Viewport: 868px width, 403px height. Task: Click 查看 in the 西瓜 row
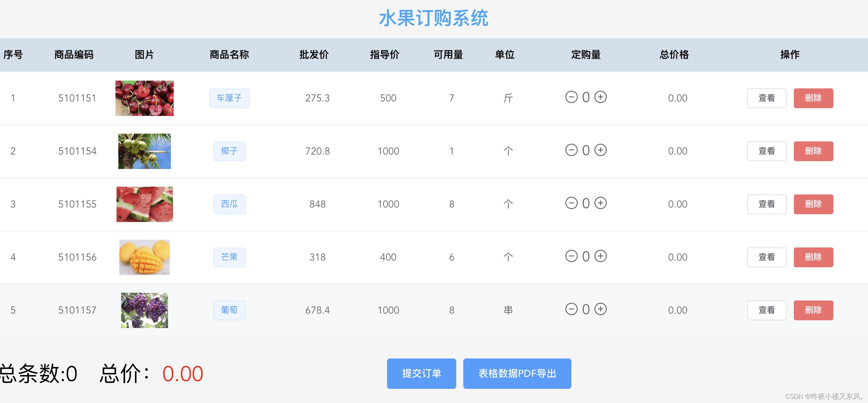(767, 204)
